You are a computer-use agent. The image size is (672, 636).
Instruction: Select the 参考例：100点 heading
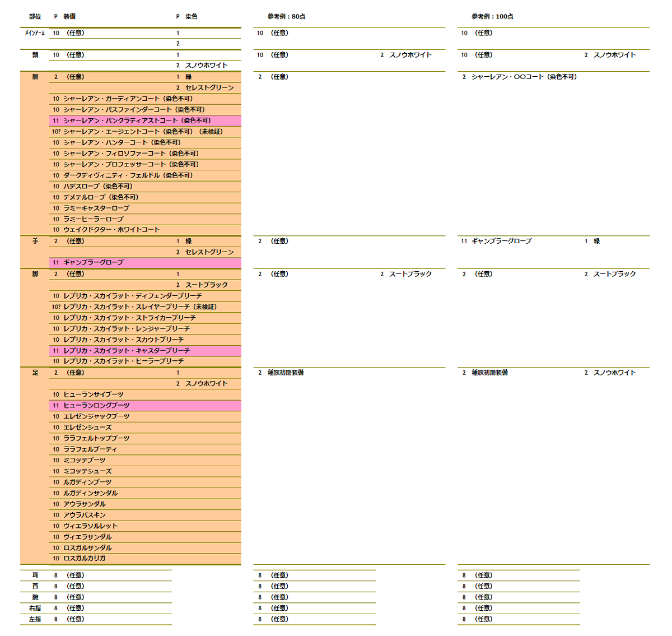492,17
